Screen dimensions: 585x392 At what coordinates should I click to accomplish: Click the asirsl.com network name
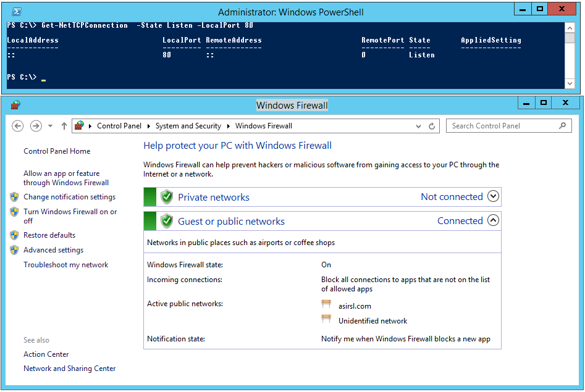coord(355,306)
